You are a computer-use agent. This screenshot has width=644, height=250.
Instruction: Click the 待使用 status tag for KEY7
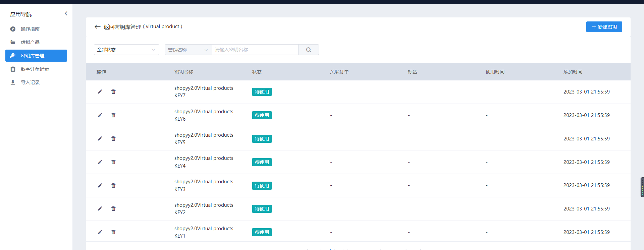click(x=262, y=92)
